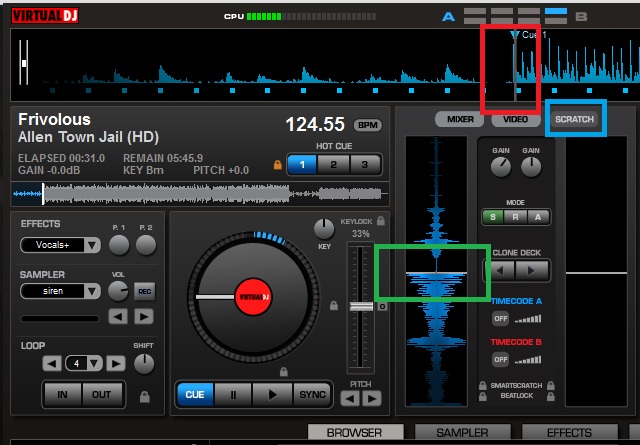Viewport: 640px width, 445px height.
Task: Open the Sampler dropdown showing siren
Action: click(x=62, y=291)
